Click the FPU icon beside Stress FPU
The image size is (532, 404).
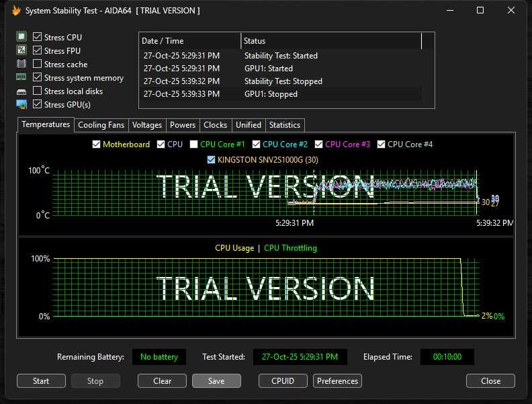[21, 50]
